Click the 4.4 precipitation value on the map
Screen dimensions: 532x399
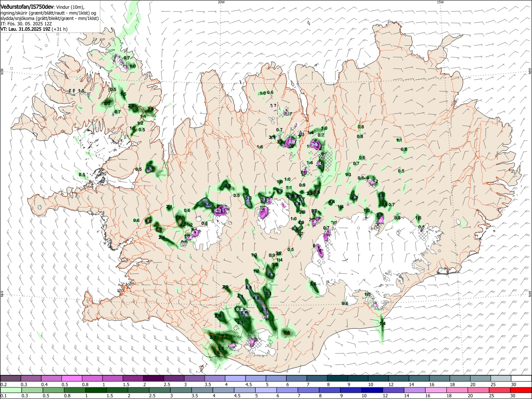(332, 202)
